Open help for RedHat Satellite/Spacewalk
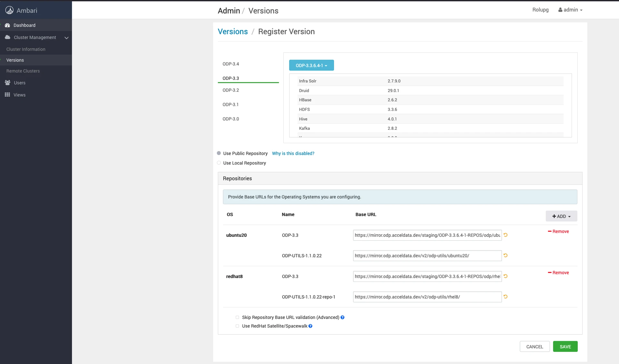Image resolution: width=619 pixels, height=364 pixels. click(x=310, y=326)
